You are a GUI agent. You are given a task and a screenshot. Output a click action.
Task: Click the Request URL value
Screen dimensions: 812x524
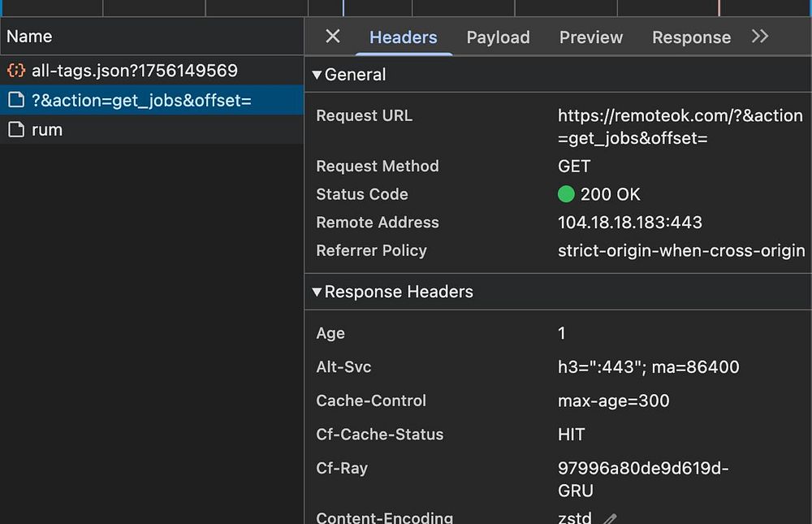tap(680, 127)
